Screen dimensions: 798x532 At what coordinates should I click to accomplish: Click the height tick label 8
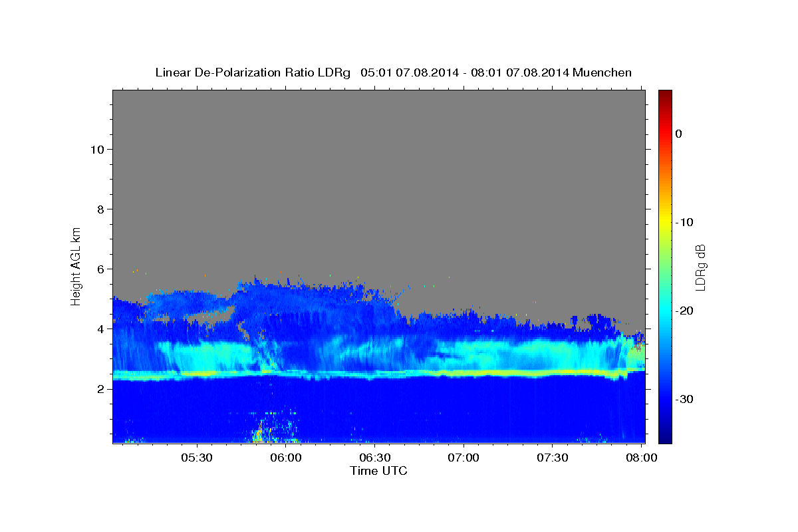(99, 209)
